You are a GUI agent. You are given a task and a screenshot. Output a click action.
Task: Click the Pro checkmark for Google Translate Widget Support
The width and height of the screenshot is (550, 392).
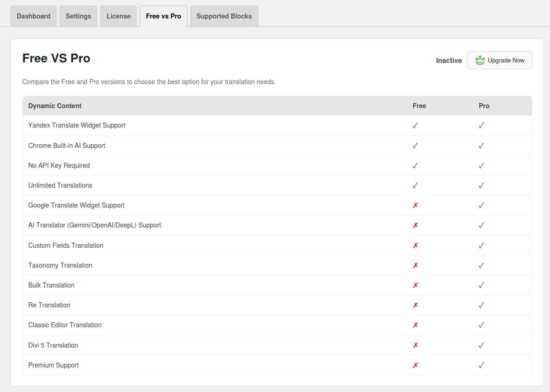coord(481,205)
